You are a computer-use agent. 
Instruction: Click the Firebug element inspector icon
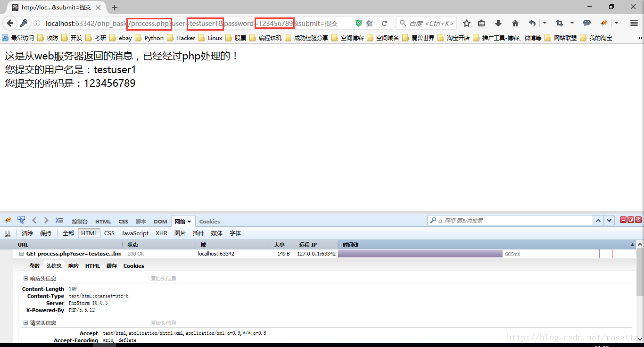21,220
